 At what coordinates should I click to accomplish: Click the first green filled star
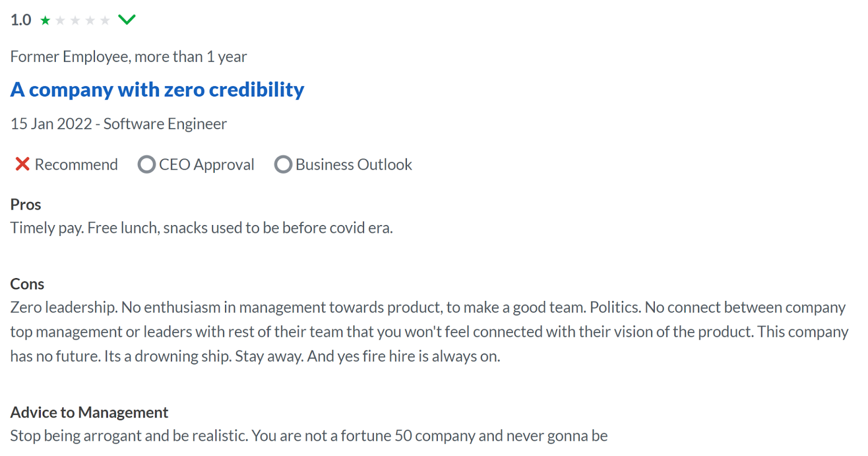46,21
